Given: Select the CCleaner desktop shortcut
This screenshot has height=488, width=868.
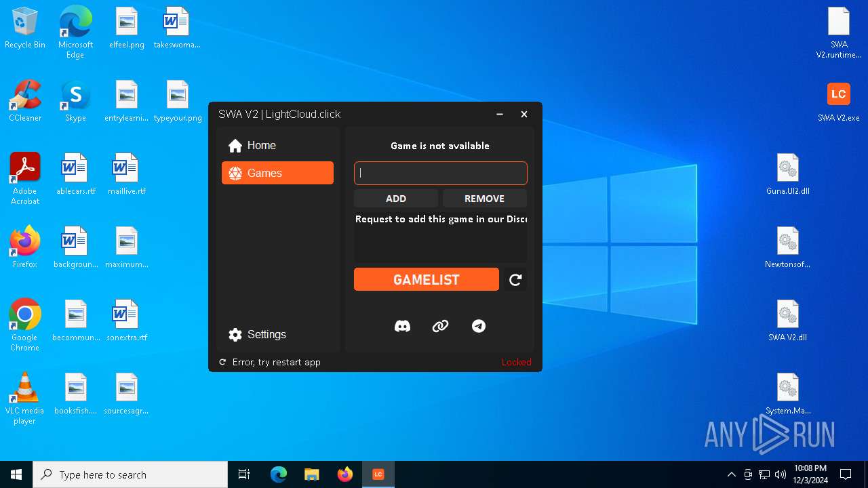Looking at the screenshot, I should click(25, 101).
